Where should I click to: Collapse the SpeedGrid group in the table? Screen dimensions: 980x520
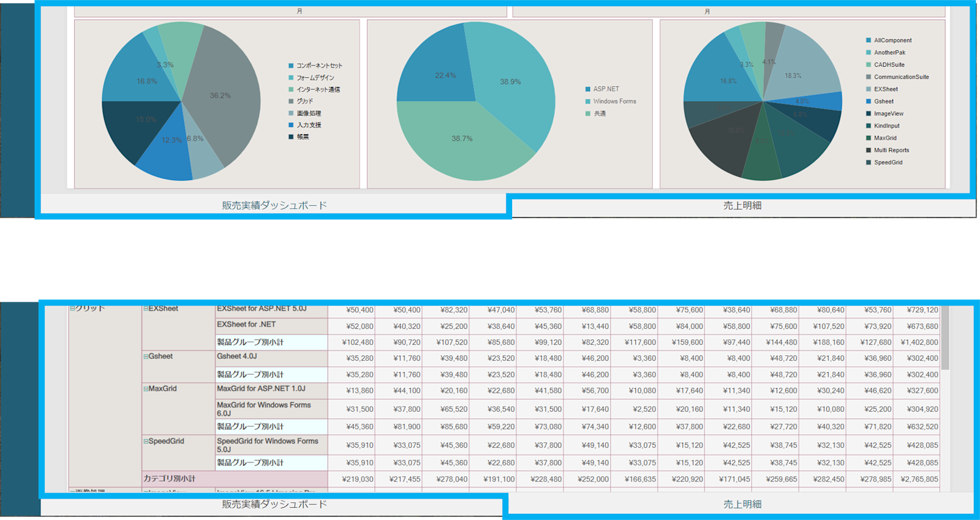pyautogui.click(x=146, y=442)
